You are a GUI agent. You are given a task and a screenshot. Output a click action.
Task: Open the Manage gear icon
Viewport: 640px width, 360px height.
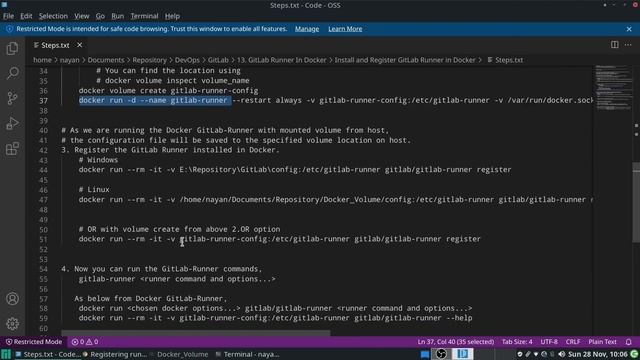tap(12, 324)
